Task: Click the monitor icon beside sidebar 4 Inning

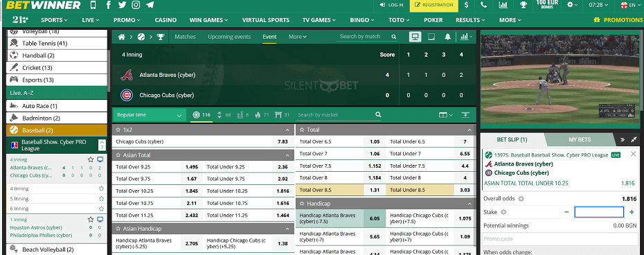Action: [x=100, y=159]
